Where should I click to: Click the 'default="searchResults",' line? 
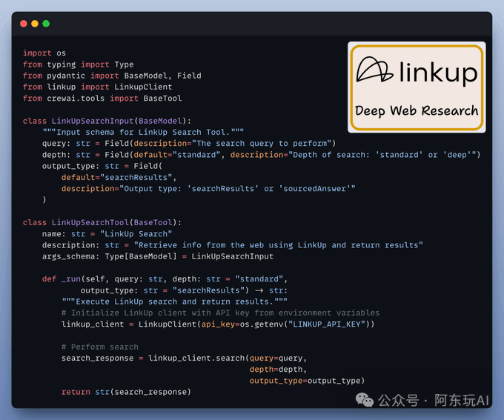119,177
